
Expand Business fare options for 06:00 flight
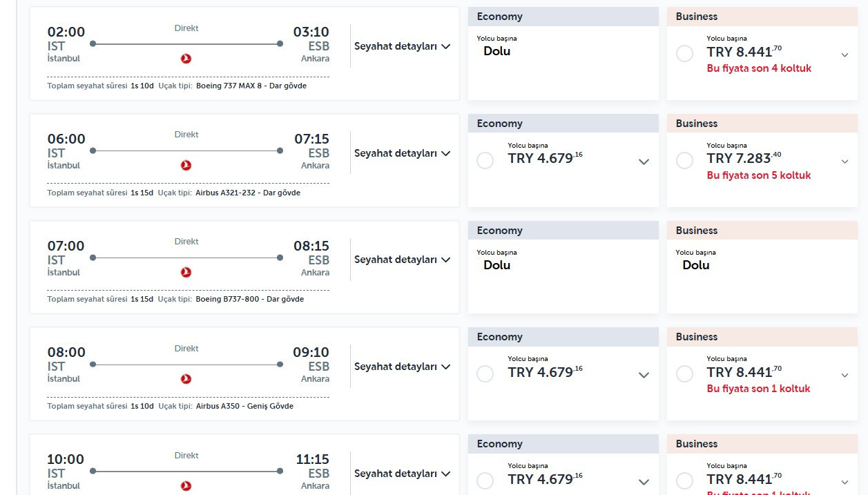(845, 162)
